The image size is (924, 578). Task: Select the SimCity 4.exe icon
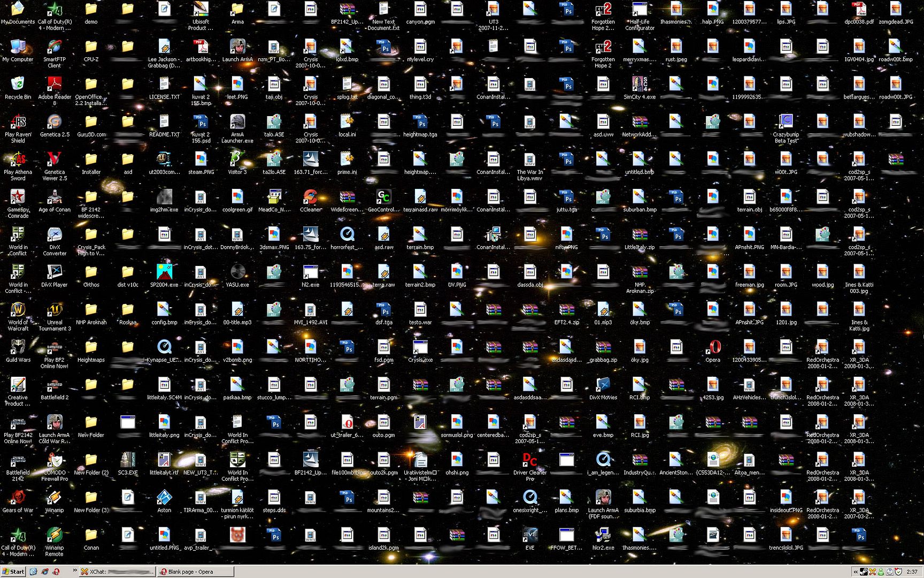pyautogui.click(x=639, y=85)
